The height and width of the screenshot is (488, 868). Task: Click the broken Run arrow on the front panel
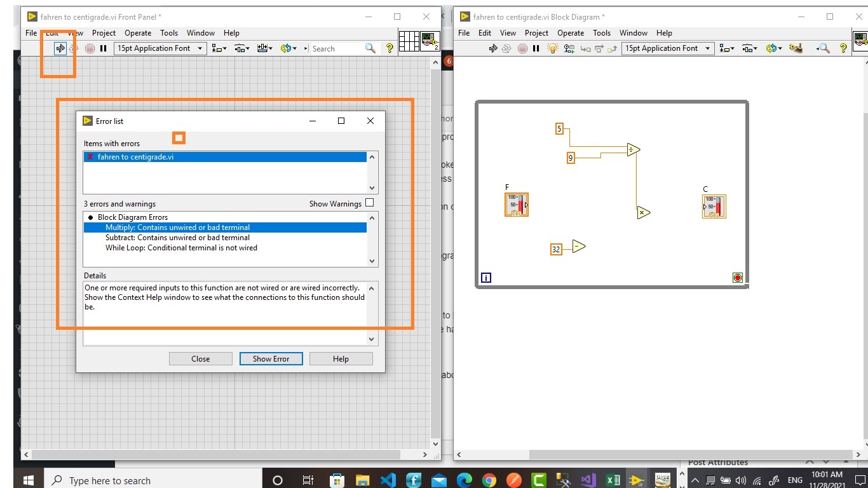coord(59,48)
